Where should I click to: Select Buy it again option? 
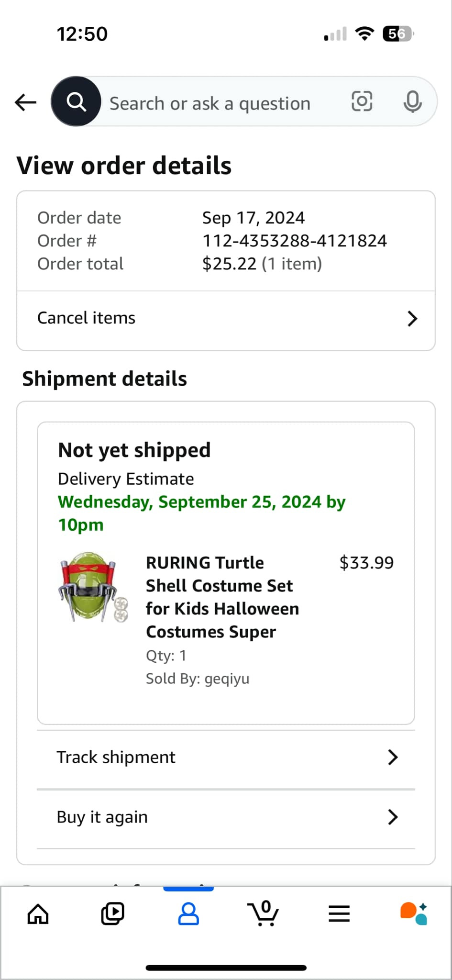[102, 817]
